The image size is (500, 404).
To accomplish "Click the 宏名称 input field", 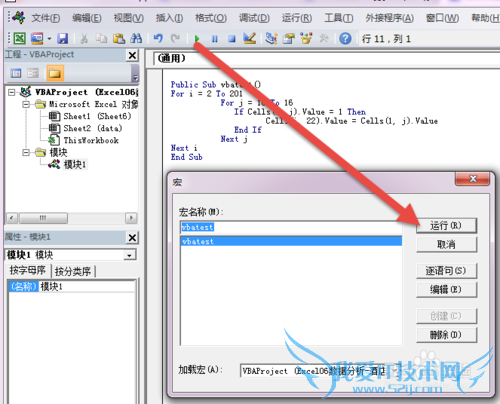I will [291, 227].
